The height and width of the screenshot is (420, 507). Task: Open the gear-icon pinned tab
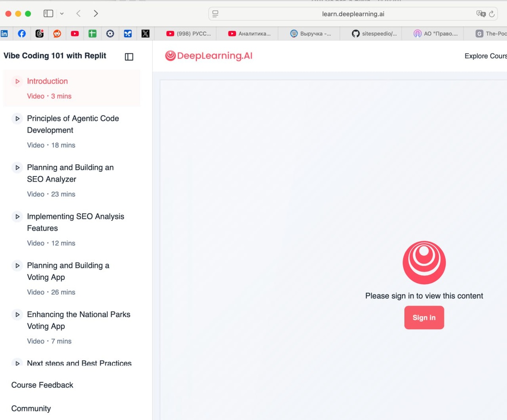pos(110,34)
